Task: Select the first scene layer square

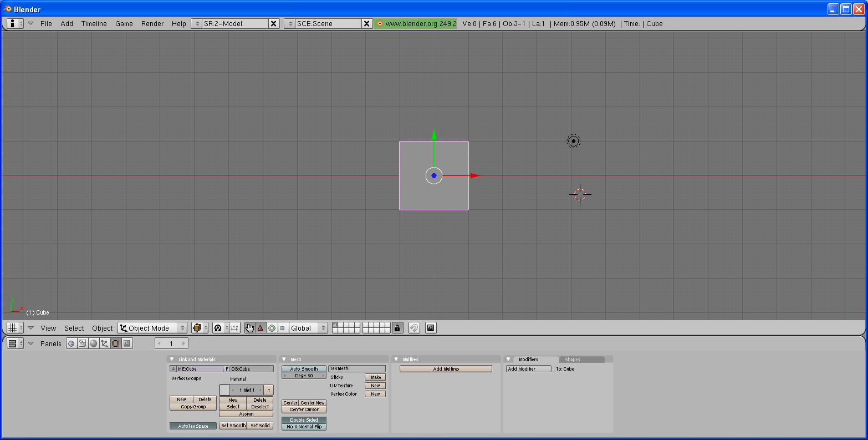Action: click(x=335, y=325)
